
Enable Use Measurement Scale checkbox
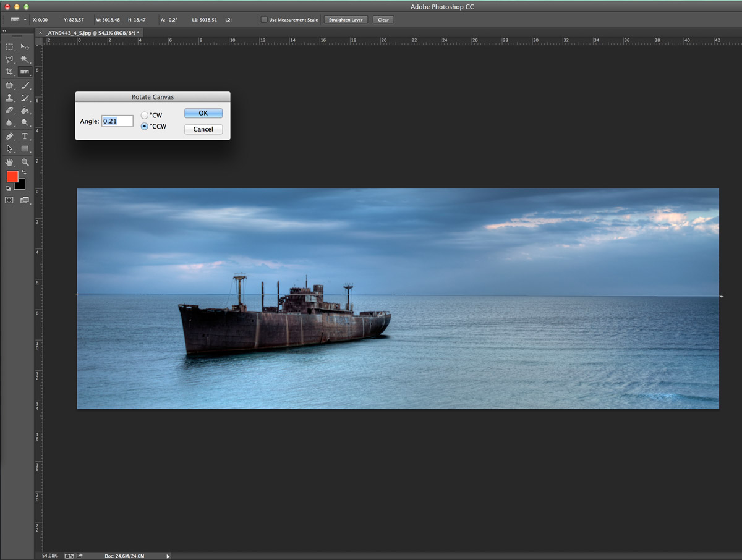click(265, 20)
